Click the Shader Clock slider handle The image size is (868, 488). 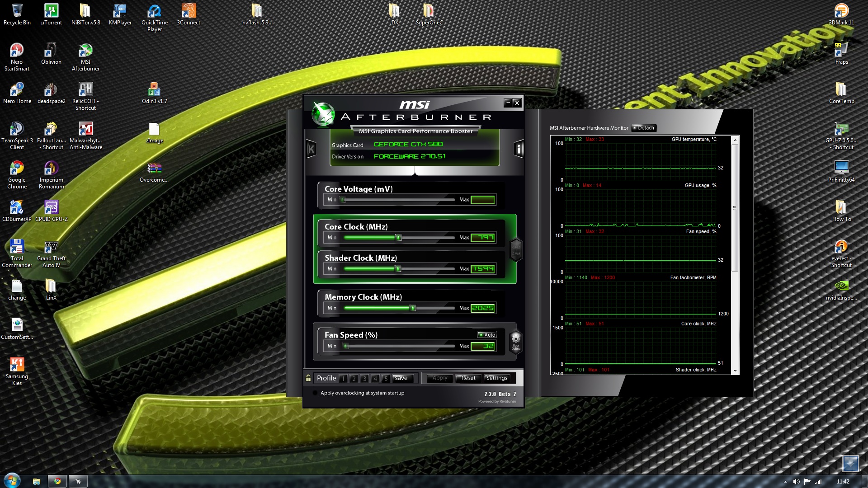pos(398,269)
